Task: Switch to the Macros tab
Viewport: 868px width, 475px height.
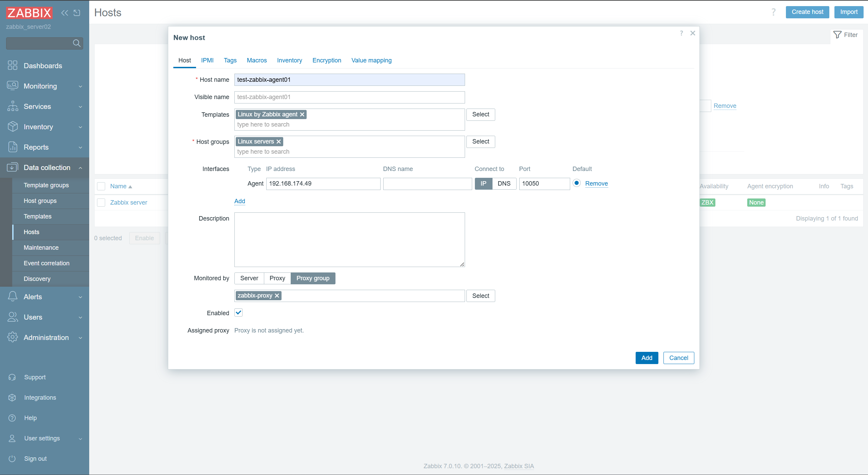Action: tap(257, 60)
